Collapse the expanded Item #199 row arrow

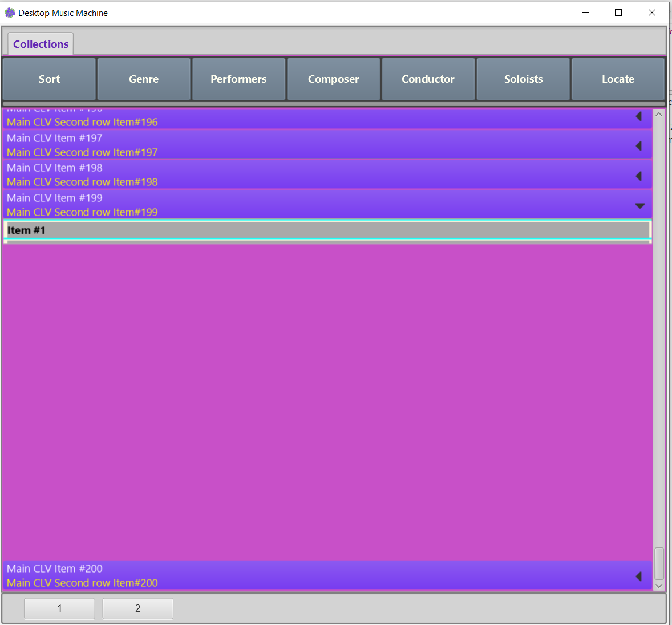640,206
